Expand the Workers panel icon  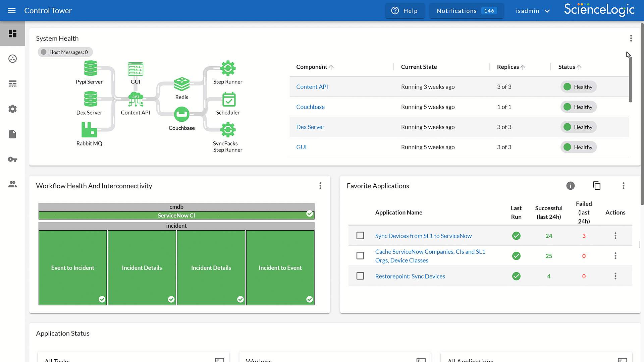coord(421,360)
